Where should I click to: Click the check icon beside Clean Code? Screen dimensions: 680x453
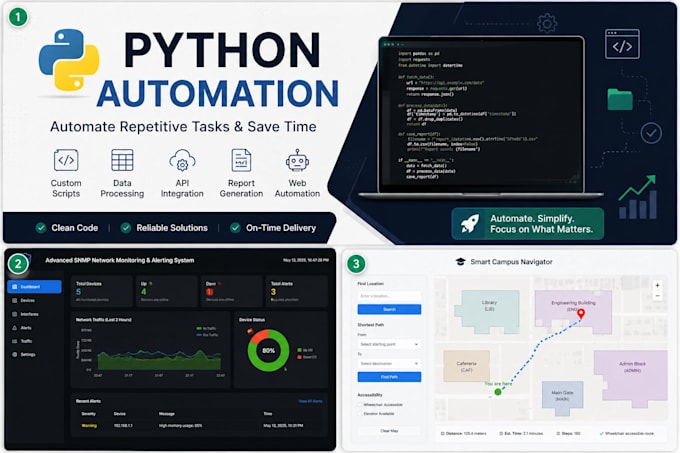tap(41, 228)
